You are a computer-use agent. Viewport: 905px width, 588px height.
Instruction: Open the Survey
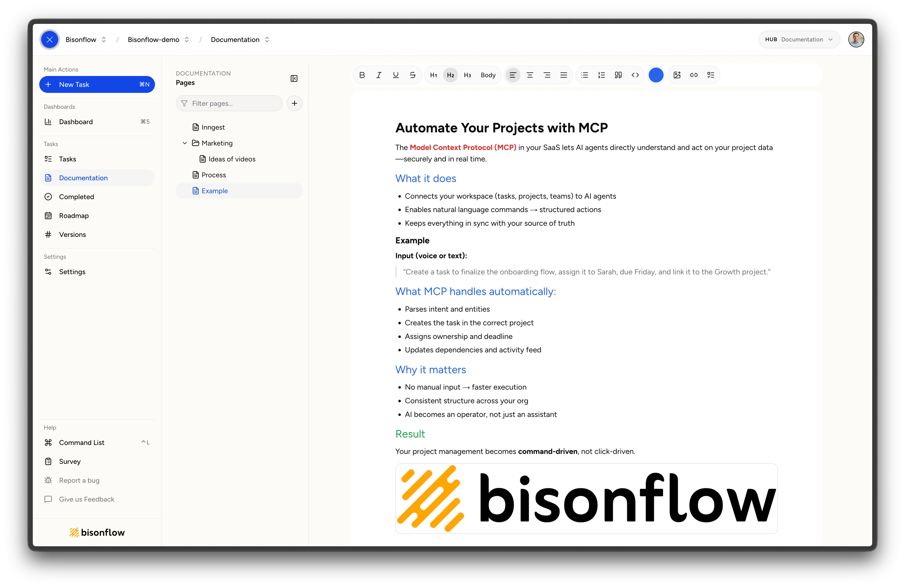pyautogui.click(x=97, y=461)
